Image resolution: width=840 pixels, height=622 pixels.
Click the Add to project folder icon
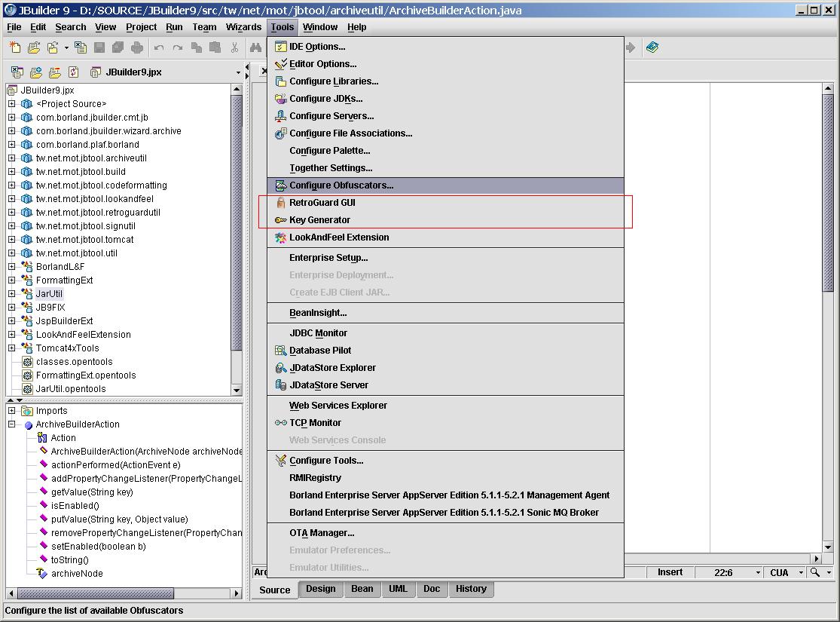(x=35, y=72)
